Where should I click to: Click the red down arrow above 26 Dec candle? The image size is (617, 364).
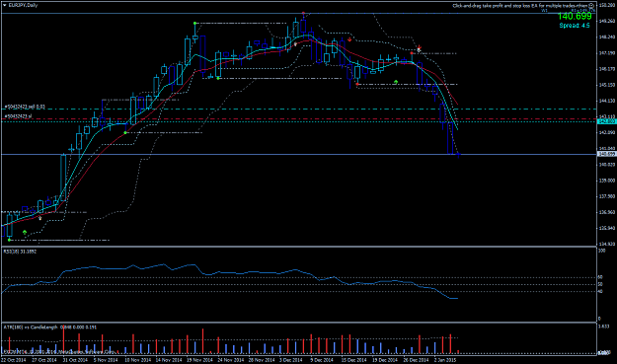tap(420, 46)
